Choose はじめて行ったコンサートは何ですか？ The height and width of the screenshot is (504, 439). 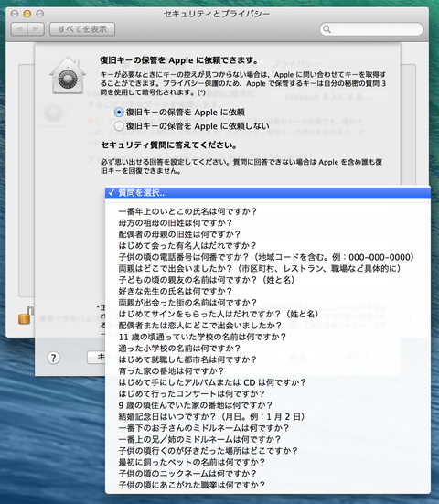[x=268, y=393]
